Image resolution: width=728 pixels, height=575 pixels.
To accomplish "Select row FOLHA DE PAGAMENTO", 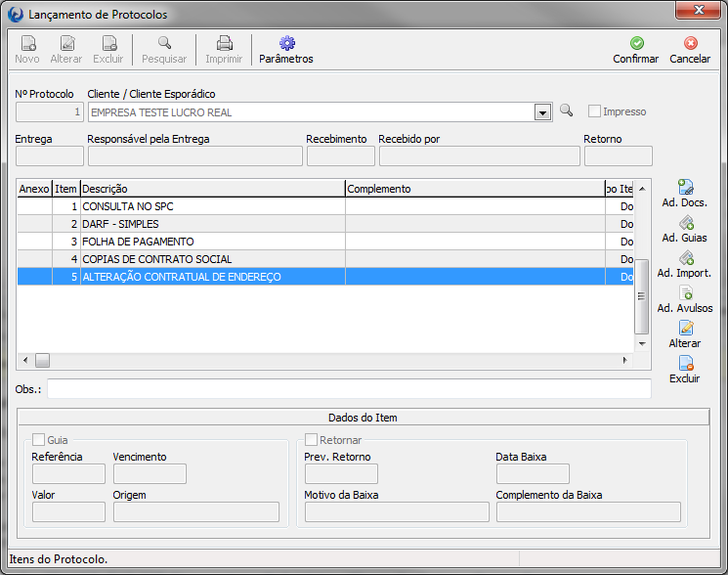I will (x=325, y=242).
